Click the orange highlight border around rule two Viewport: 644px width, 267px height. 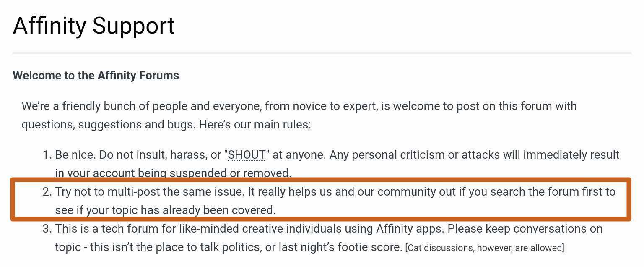[321, 180]
